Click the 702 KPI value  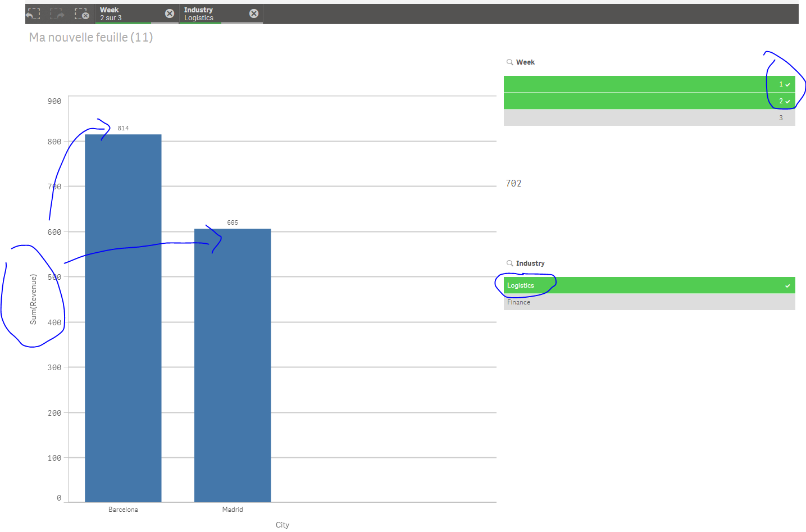pos(513,184)
